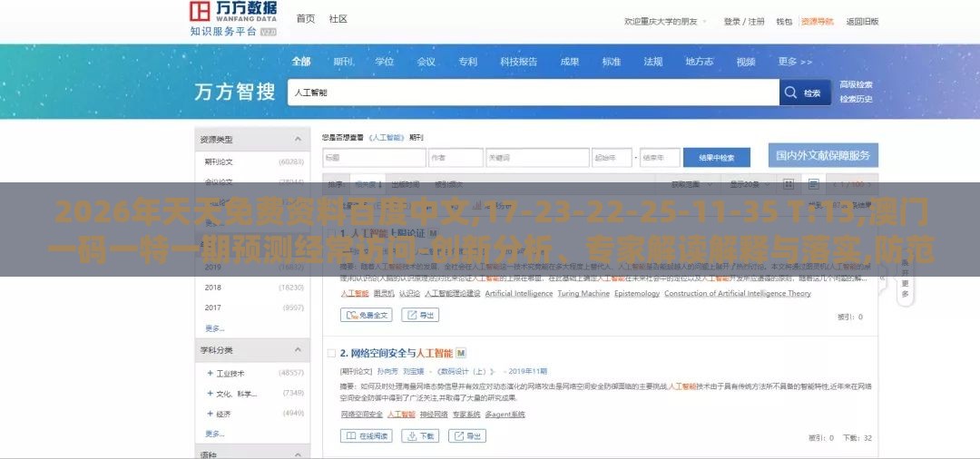The height and width of the screenshot is (459, 980).
Task: Select the 全部 search category tab
Action: tap(300, 62)
